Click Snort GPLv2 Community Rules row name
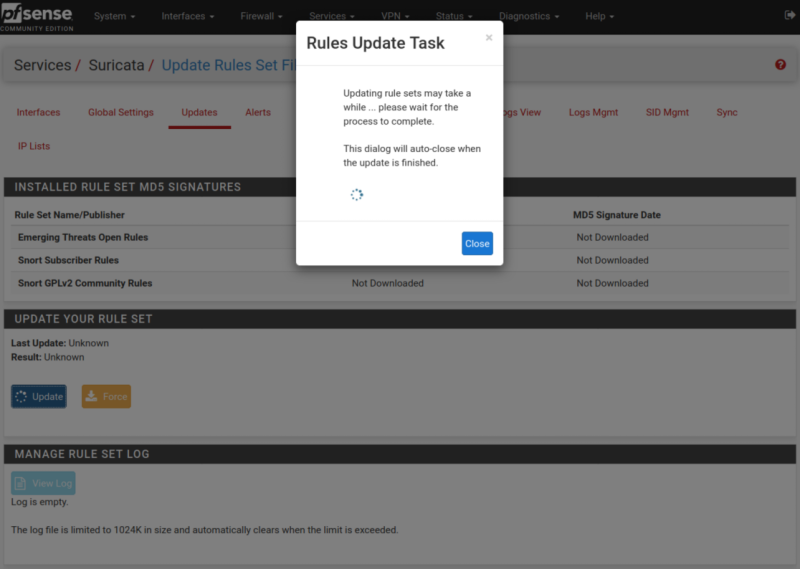 click(x=85, y=283)
